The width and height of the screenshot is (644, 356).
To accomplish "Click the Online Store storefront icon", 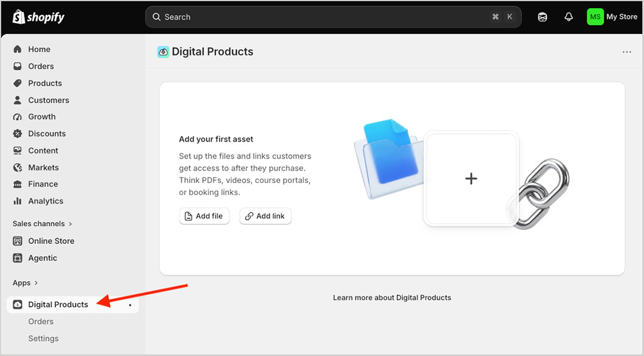I will pos(17,241).
